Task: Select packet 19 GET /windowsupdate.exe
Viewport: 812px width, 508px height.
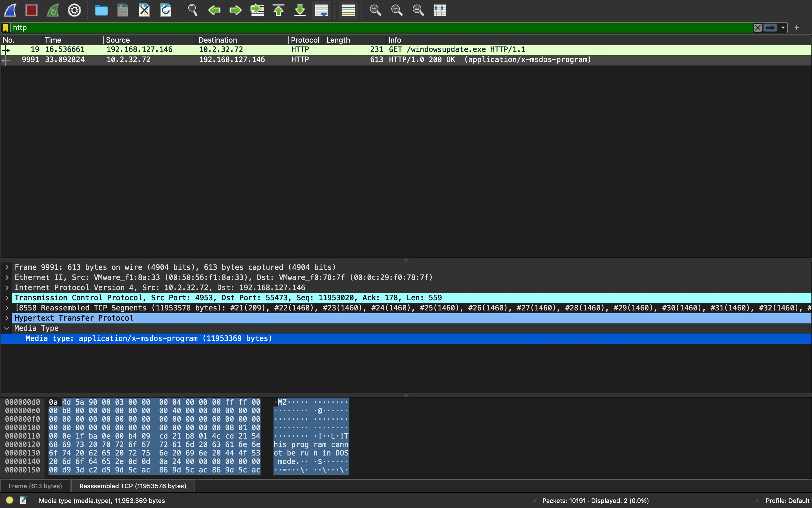Action: pos(406,50)
